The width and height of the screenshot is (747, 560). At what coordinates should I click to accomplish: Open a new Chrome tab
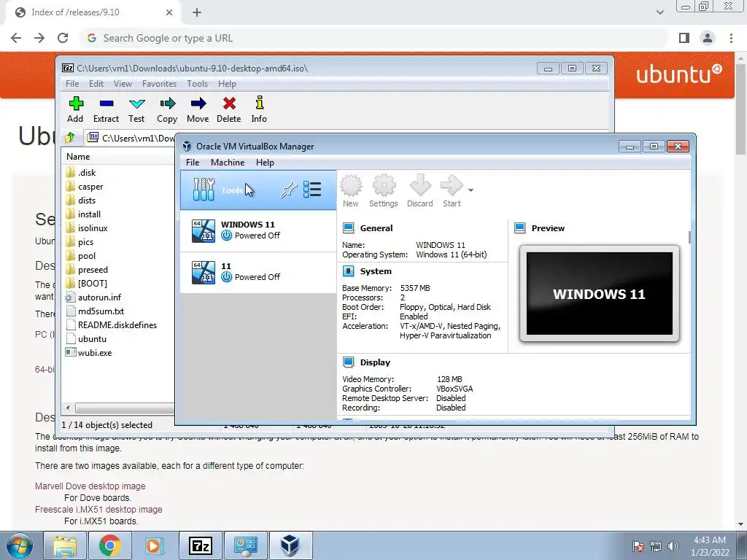[x=197, y=12]
